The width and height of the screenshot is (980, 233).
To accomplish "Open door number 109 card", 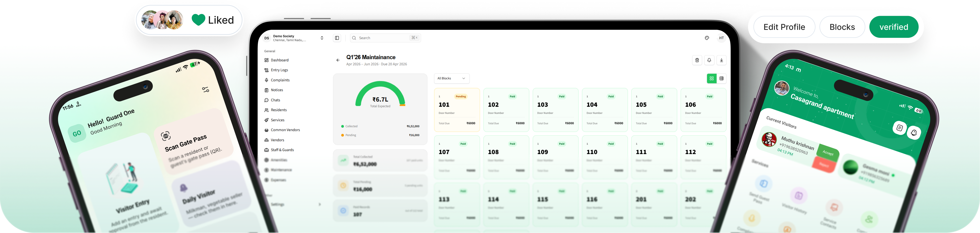I will pyautogui.click(x=556, y=157).
